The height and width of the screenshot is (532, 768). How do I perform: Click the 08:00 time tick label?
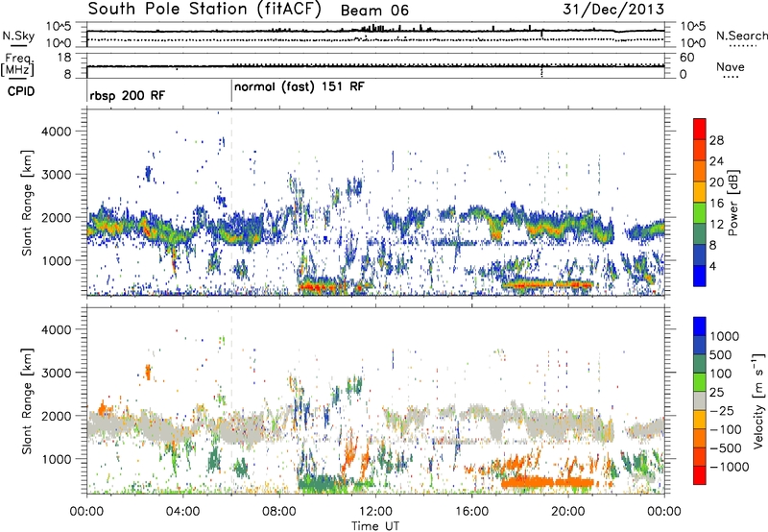pyautogui.click(x=279, y=512)
